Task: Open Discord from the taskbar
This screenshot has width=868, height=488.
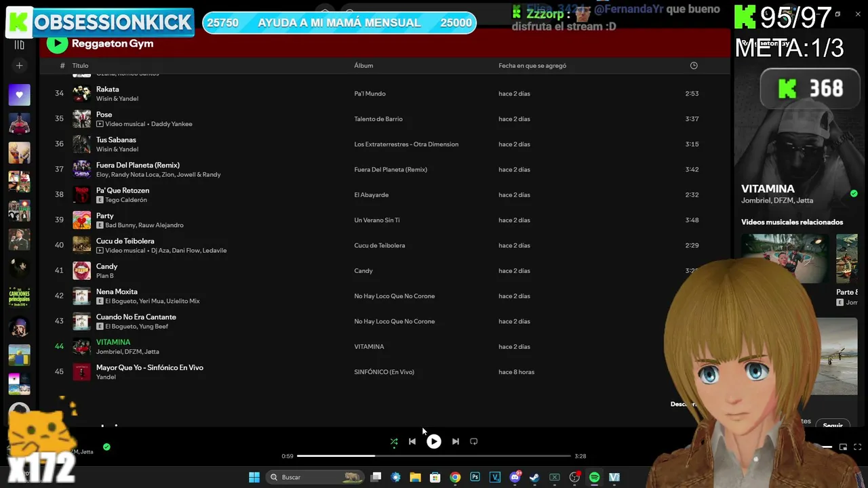Action: click(515, 477)
